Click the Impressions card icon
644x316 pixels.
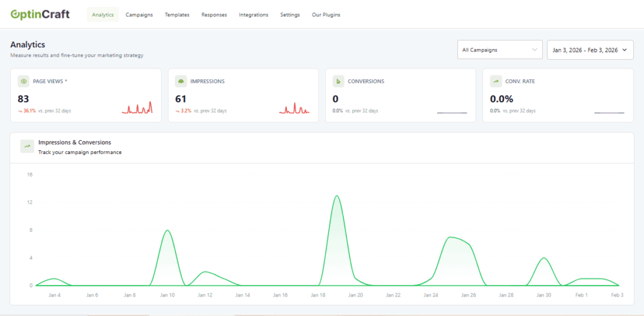point(180,81)
